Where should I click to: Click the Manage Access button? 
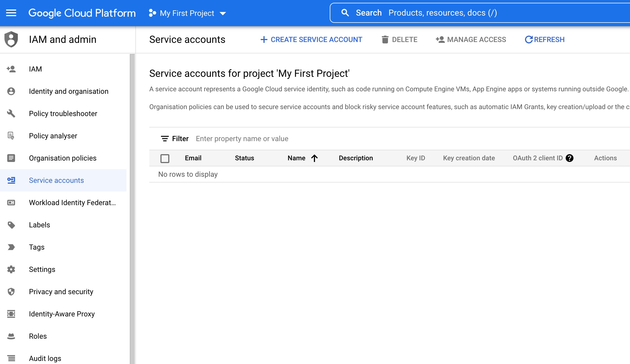(471, 40)
